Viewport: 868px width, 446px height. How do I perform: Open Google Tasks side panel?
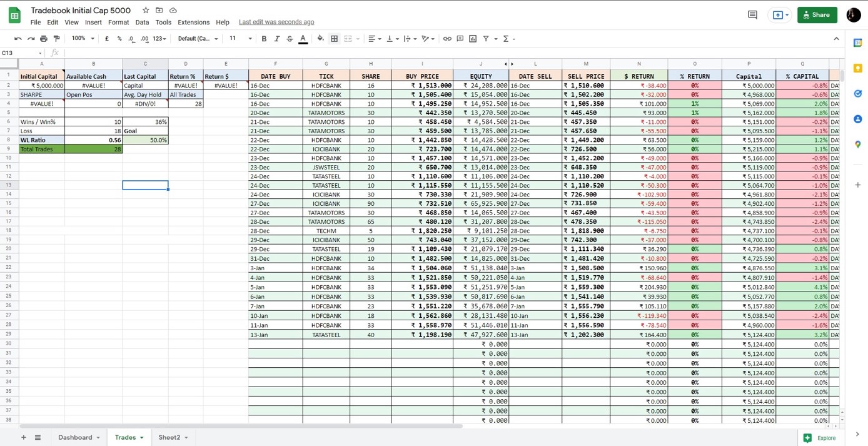point(858,94)
